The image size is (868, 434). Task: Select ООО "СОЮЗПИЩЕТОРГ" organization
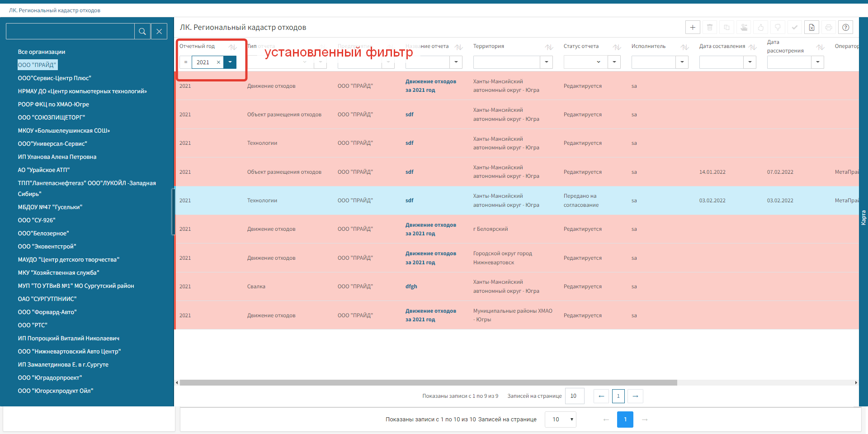pyautogui.click(x=52, y=118)
